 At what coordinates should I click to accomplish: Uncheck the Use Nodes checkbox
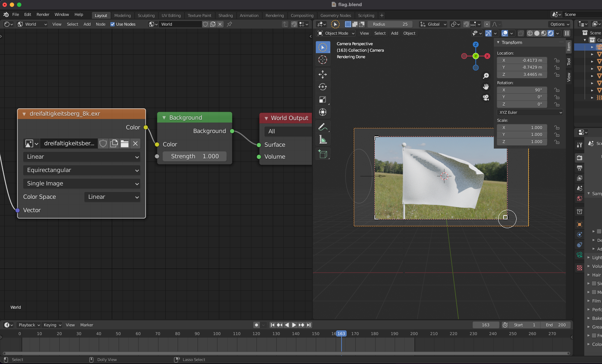pos(113,24)
